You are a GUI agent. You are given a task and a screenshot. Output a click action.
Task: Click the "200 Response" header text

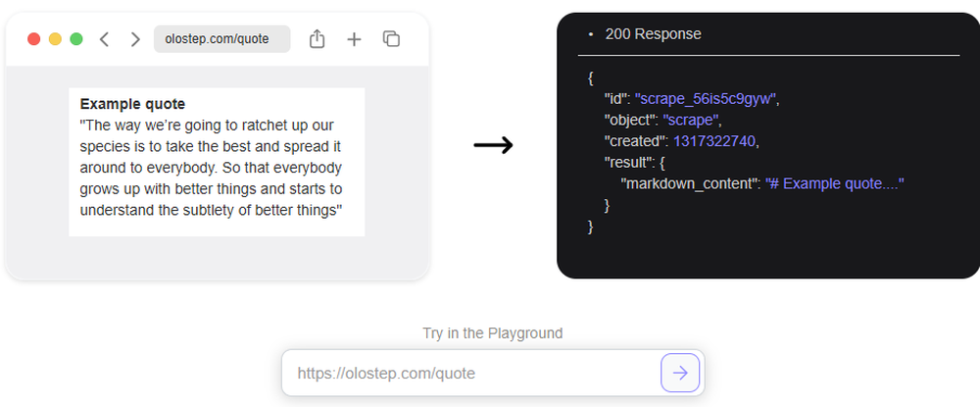click(653, 33)
